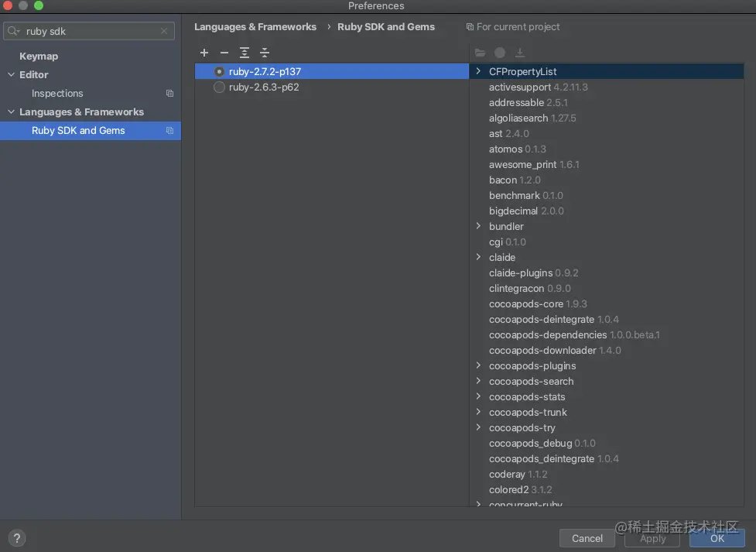Select the bigdecimal 2.0.0 gem
The height and width of the screenshot is (552, 756).
pos(526,211)
